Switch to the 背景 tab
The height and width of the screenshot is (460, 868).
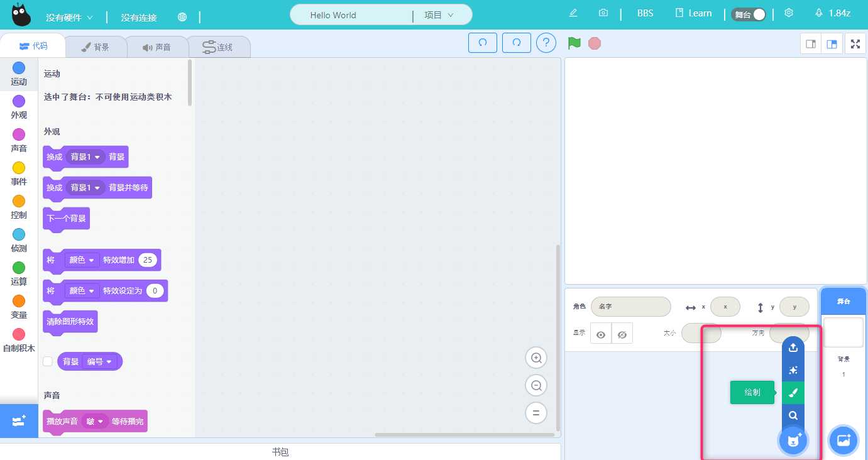pyautogui.click(x=96, y=47)
